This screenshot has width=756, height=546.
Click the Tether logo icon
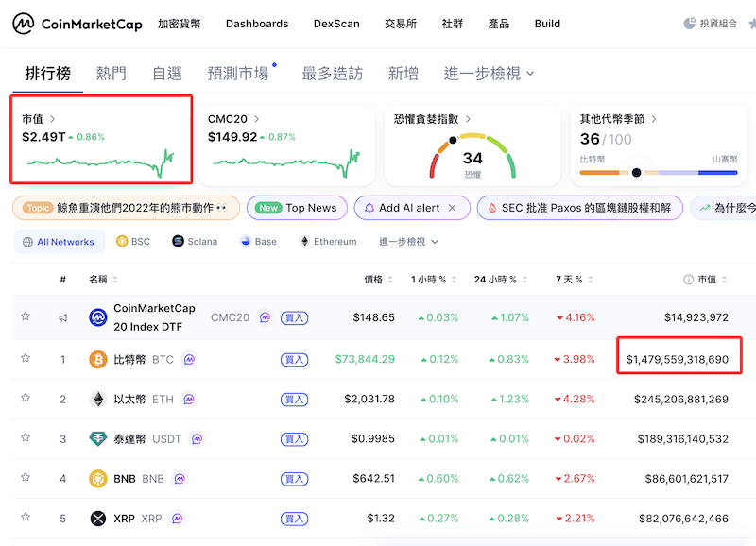pyautogui.click(x=98, y=439)
